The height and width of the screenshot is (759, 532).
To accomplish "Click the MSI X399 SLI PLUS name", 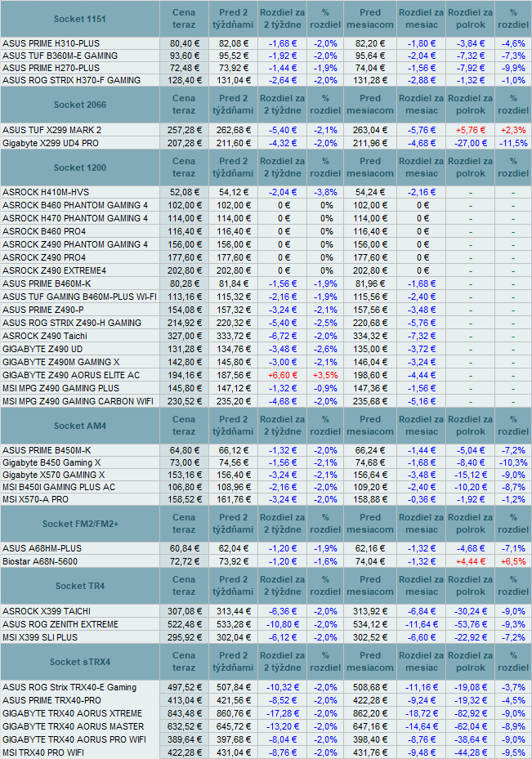I will (40, 637).
